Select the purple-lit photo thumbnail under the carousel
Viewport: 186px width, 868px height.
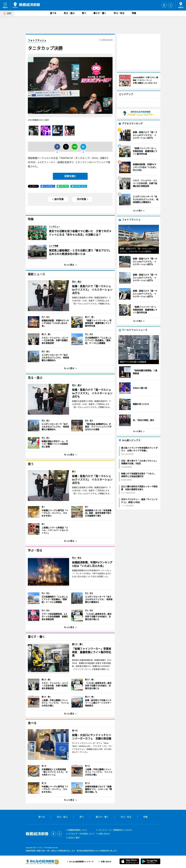[x=45, y=130]
